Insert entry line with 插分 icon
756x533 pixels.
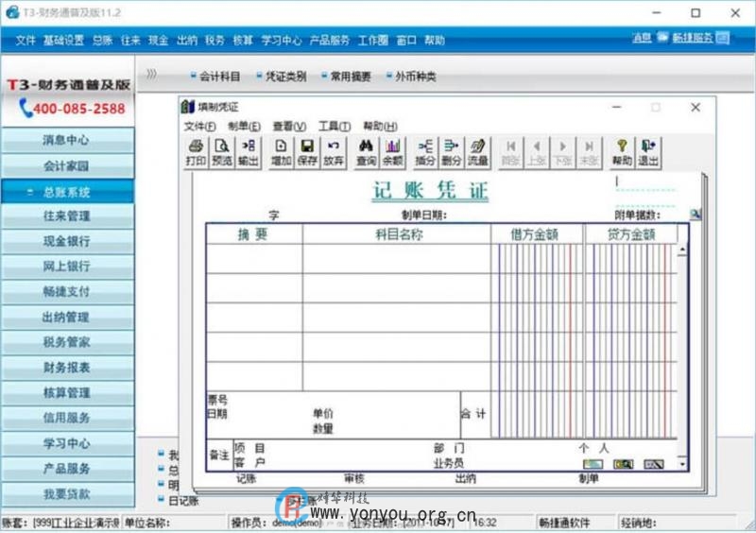point(425,152)
